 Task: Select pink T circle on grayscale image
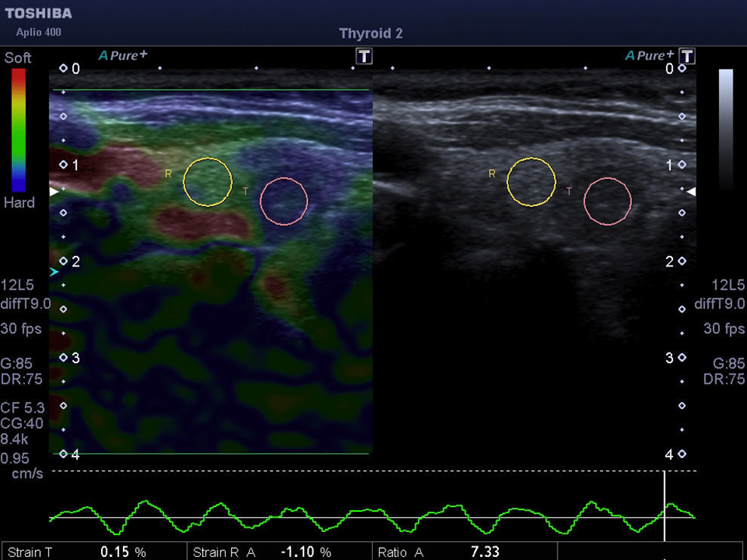tap(607, 202)
